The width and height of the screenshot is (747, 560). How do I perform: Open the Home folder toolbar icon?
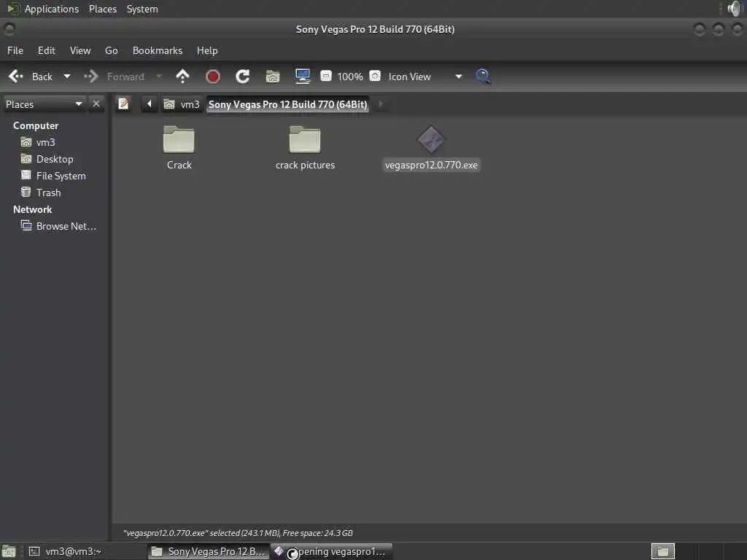tap(273, 76)
